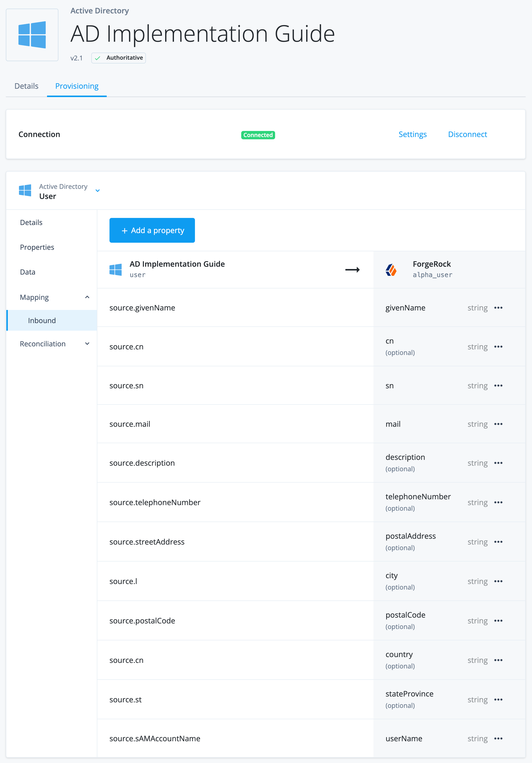Expand the Active Directory User dropdown
This screenshot has width=532, height=763.
coord(97,190)
